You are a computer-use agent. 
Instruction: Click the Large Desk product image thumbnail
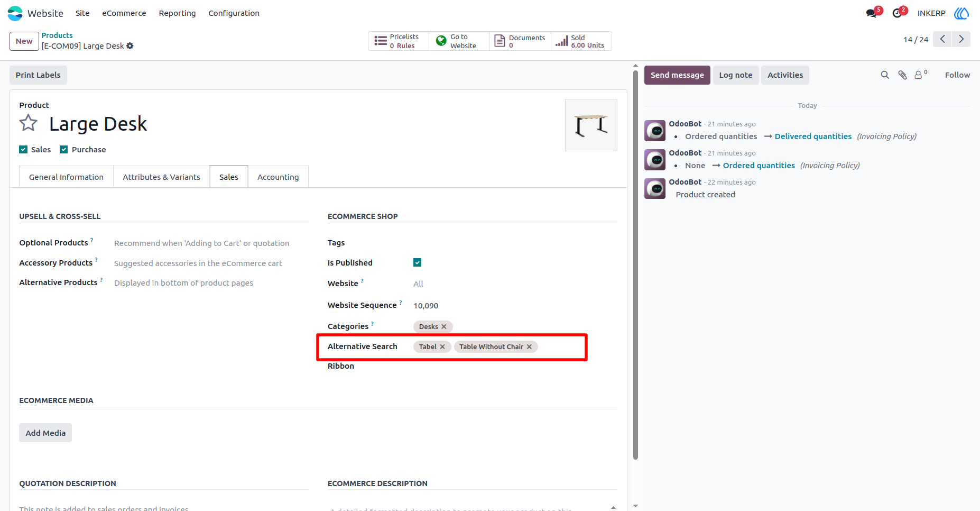(591, 125)
